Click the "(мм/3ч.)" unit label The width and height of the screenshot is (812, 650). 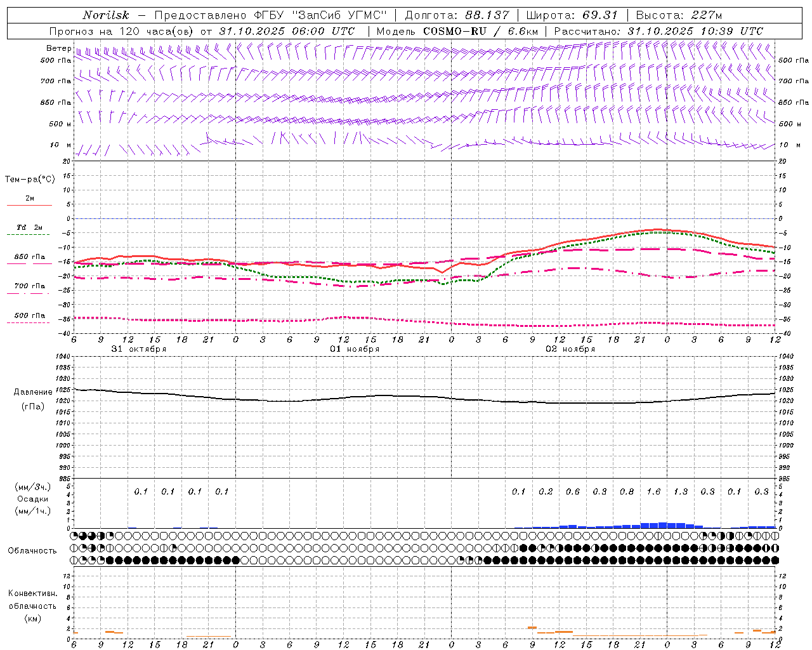[33, 487]
